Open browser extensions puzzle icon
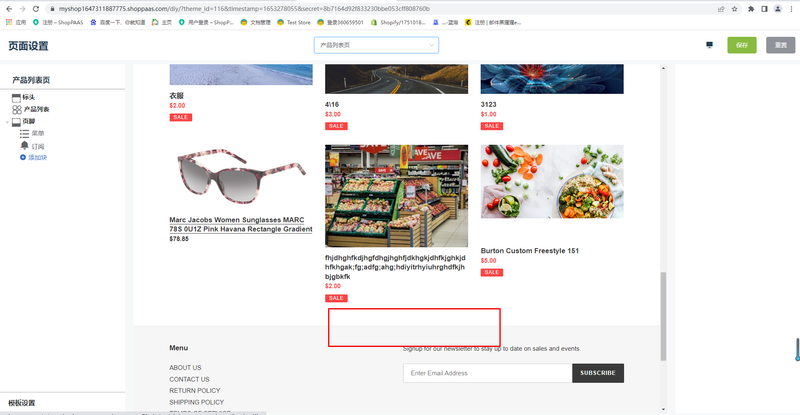Screen dimensions: 800x415 (x=749, y=8)
